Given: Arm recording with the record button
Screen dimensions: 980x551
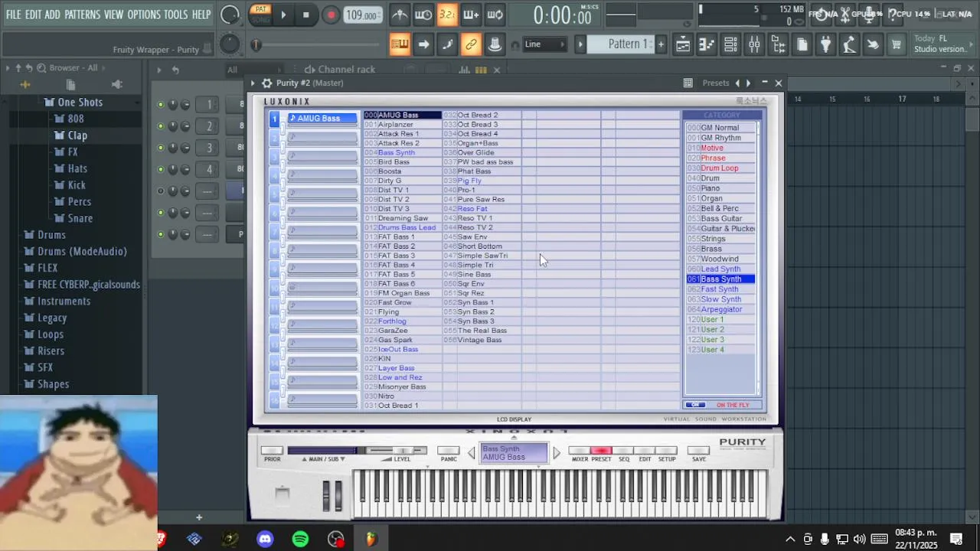Looking at the screenshot, I should (331, 15).
